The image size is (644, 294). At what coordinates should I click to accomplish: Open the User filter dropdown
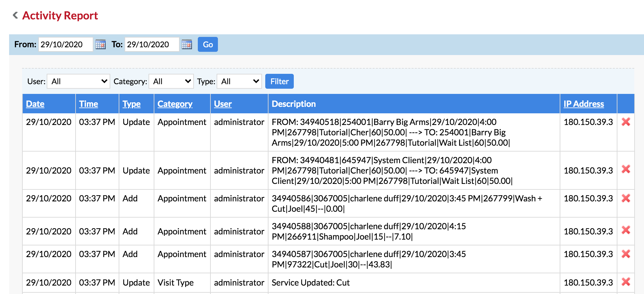(x=78, y=81)
